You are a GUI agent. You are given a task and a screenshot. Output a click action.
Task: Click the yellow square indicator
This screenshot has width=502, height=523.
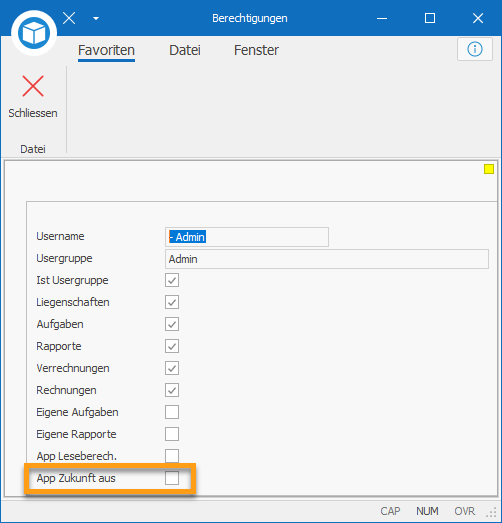[489, 169]
